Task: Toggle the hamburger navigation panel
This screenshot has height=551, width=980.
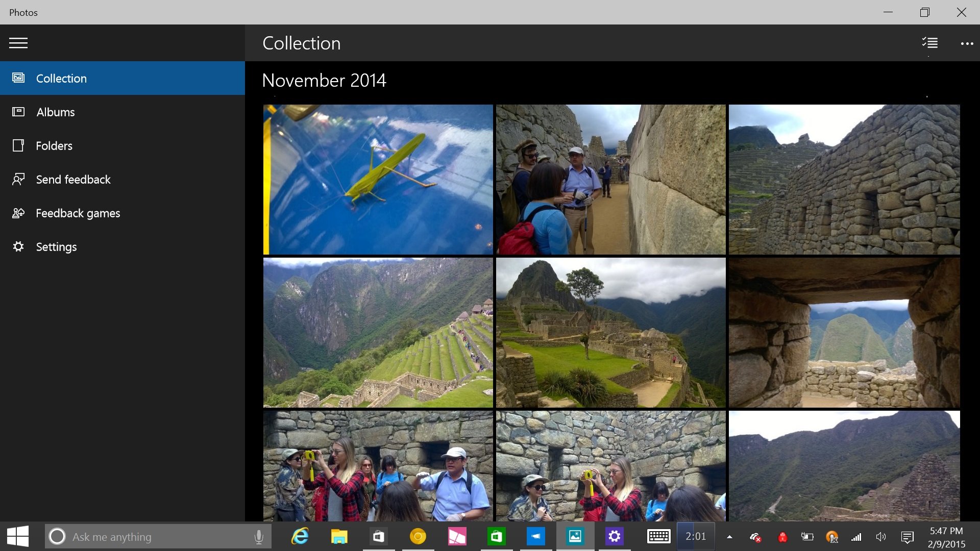Action: 17,42
